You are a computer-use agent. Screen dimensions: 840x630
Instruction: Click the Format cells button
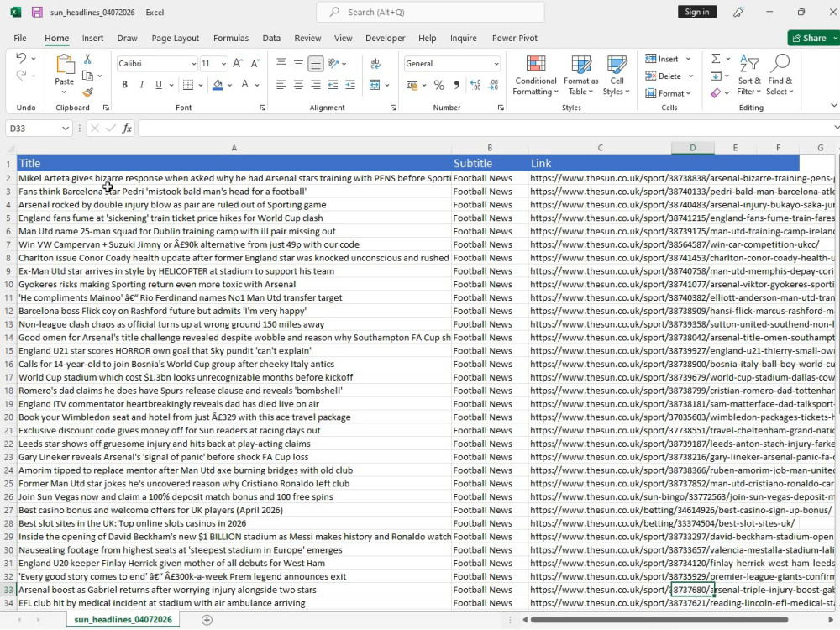click(668, 93)
